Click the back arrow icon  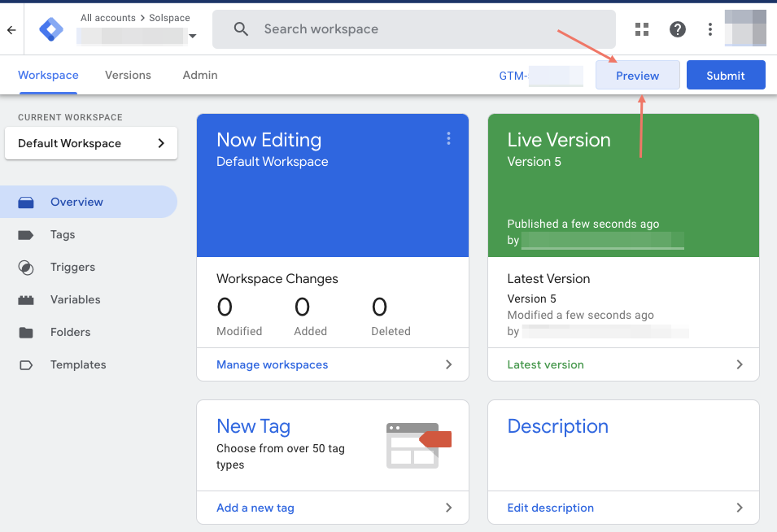point(11,29)
